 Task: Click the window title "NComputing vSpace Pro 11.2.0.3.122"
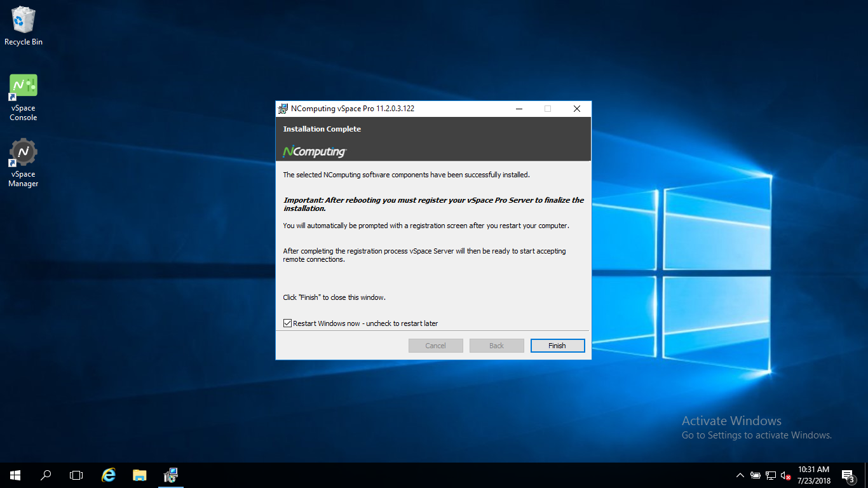(x=353, y=109)
